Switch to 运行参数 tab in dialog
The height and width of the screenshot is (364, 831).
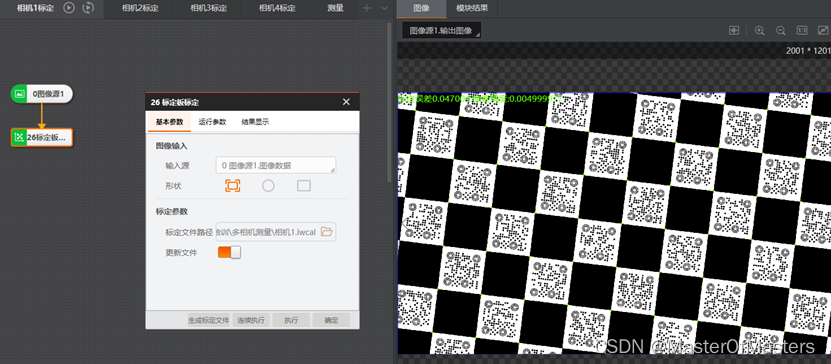coord(212,122)
